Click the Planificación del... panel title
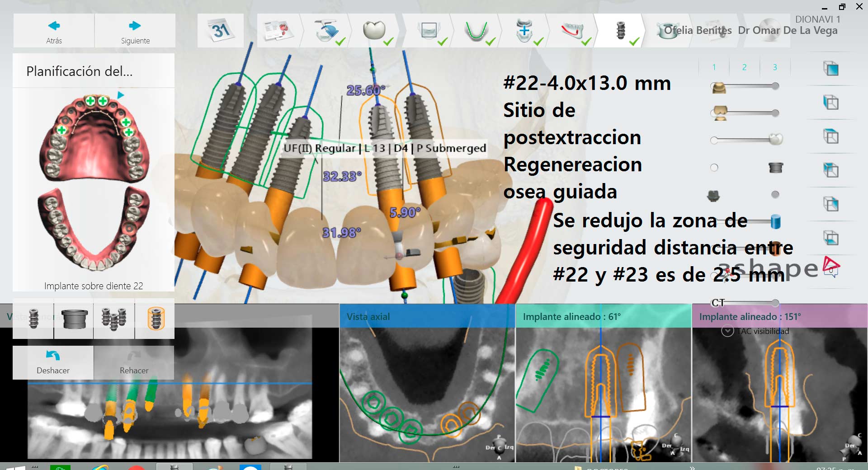The height and width of the screenshot is (470, 868). tap(80, 71)
